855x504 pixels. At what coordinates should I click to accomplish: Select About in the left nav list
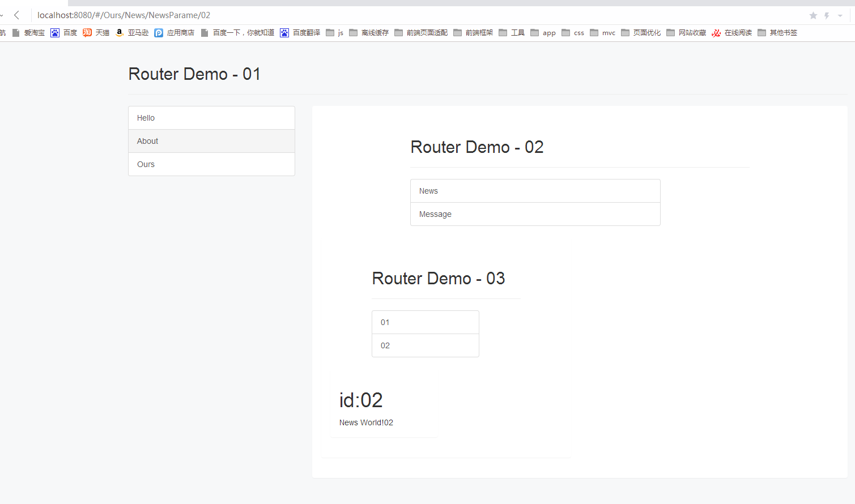coord(211,141)
